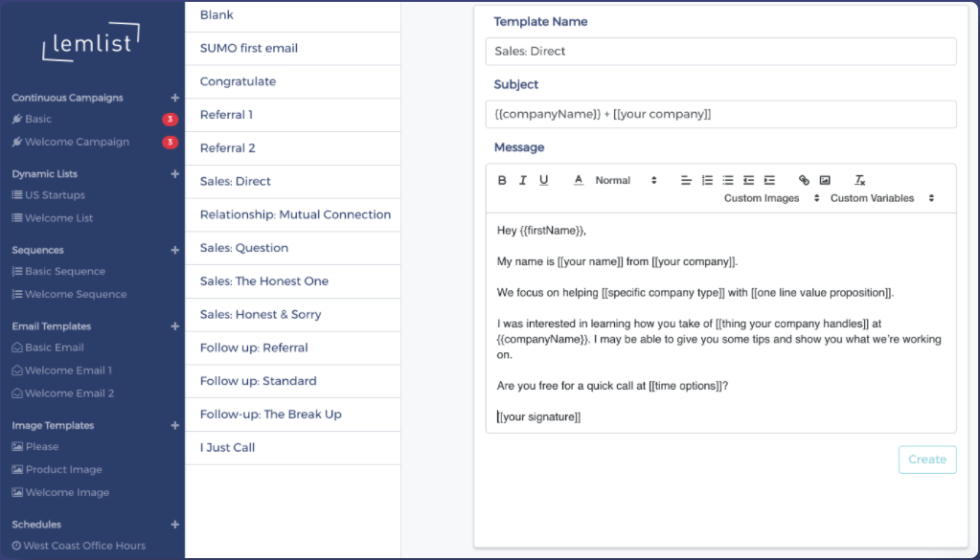
Task: Open the Custom Variables dropdown
Action: pos(873,198)
